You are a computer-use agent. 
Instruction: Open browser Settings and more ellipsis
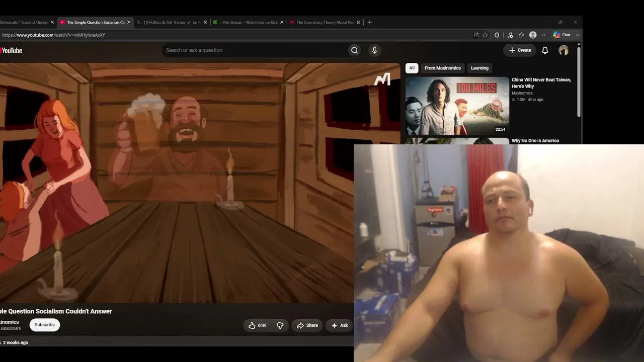[x=544, y=35]
